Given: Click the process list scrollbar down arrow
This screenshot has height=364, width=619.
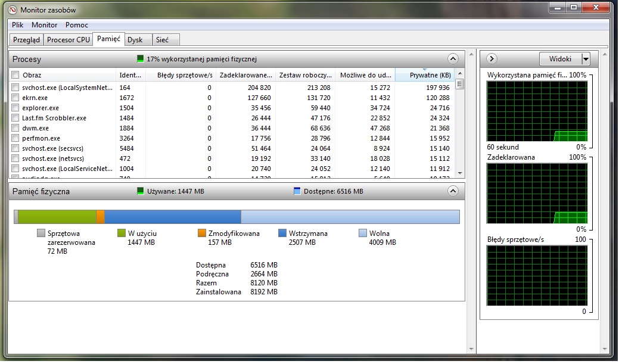Looking at the screenshot, I should pos(460,173).
